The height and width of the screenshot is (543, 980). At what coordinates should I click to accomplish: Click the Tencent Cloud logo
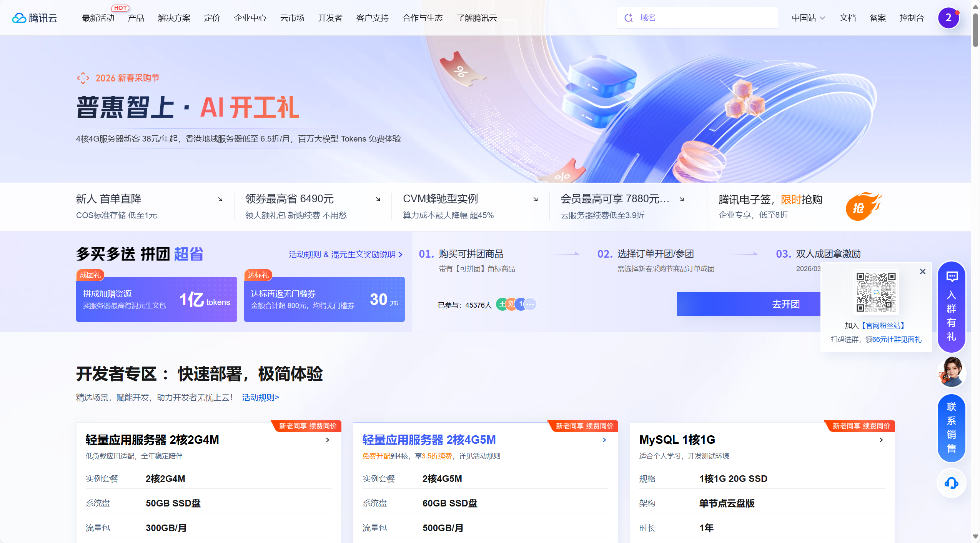tap(35, 18)
